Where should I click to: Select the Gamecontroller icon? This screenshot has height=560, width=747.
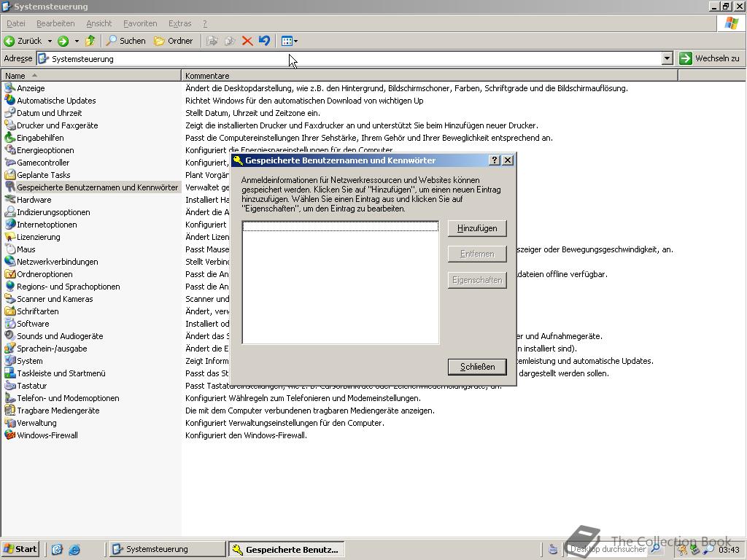pos(10,162)
